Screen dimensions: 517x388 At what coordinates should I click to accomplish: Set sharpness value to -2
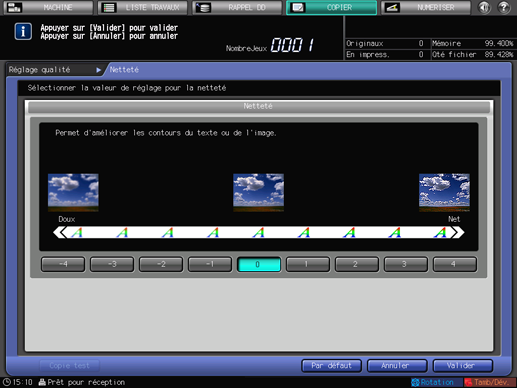pos(161,264)
